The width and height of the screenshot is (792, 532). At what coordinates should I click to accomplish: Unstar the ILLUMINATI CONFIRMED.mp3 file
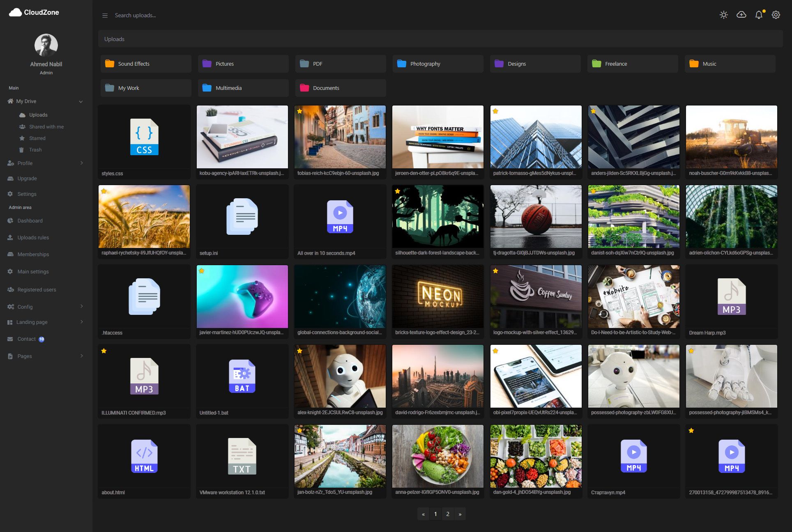click(104, 351)
